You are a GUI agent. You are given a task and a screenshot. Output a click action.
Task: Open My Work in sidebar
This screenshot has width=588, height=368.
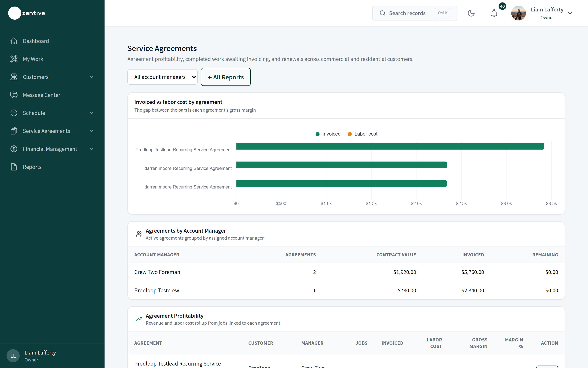pyautogui.click(x=33, y=59)
